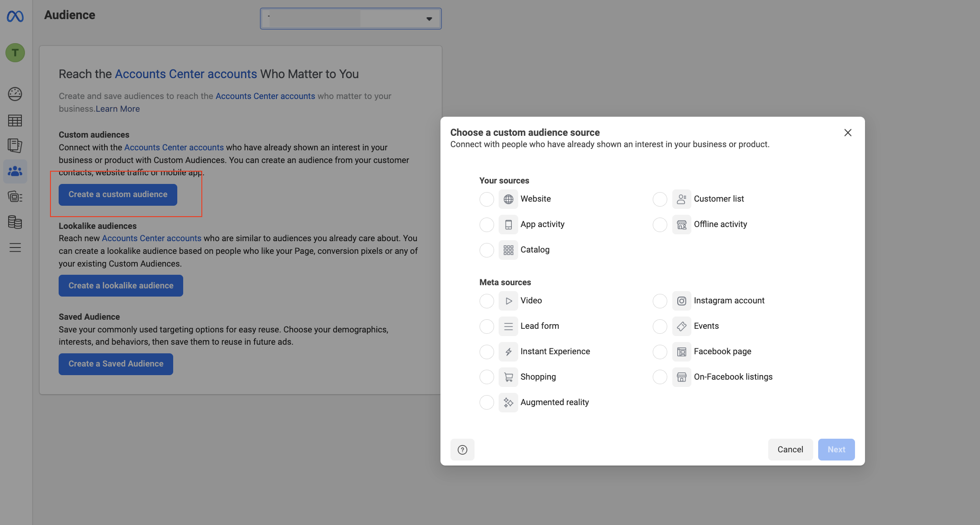The image size is (980, 525).
Task: Click the Shopping cart icon
Action: (x=508, y=377)
